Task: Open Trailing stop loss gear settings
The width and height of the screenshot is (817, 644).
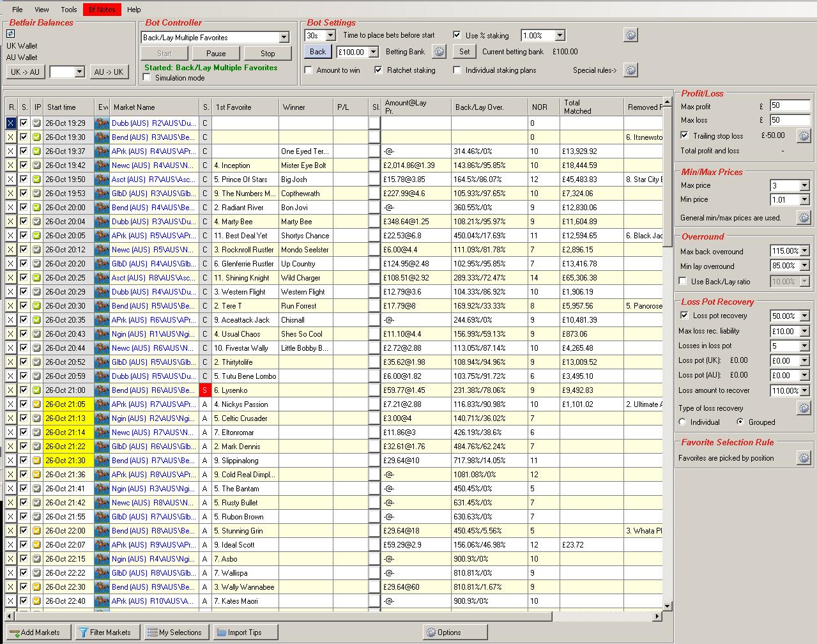Action: 804,135
